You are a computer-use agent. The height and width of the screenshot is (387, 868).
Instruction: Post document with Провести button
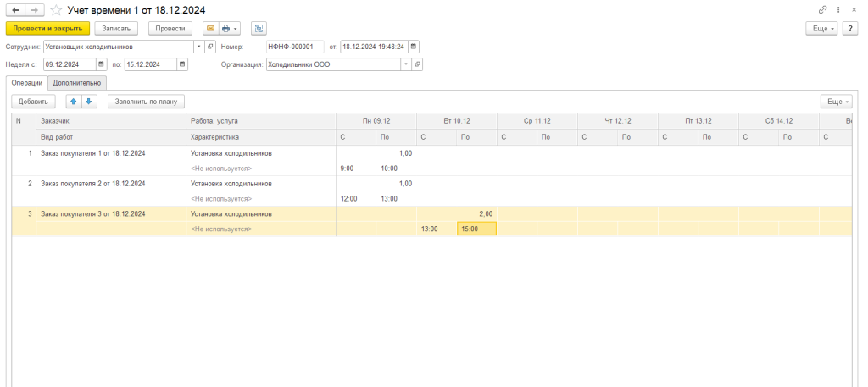coord(170,29)
